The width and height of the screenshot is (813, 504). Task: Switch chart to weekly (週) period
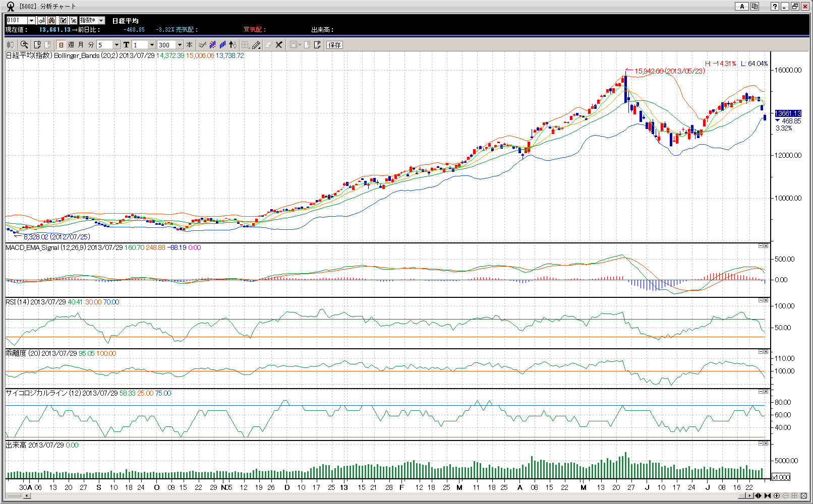[71, 45]
